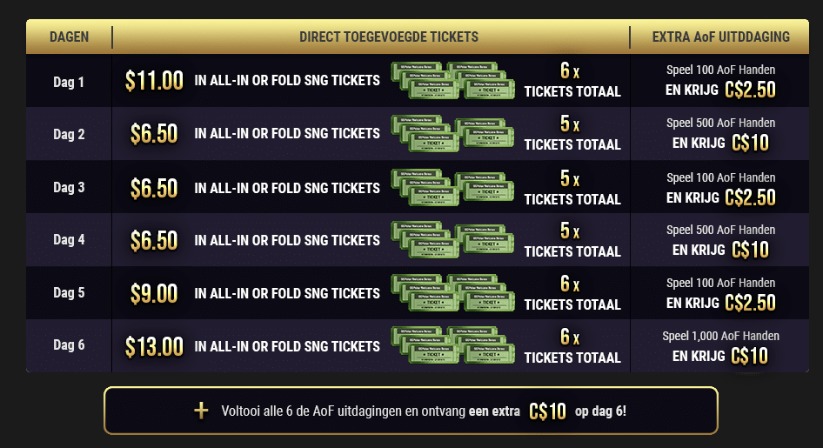Click the $13.00 amount for Dag 6
Screen dimensions: 823x448
point(155,347)
